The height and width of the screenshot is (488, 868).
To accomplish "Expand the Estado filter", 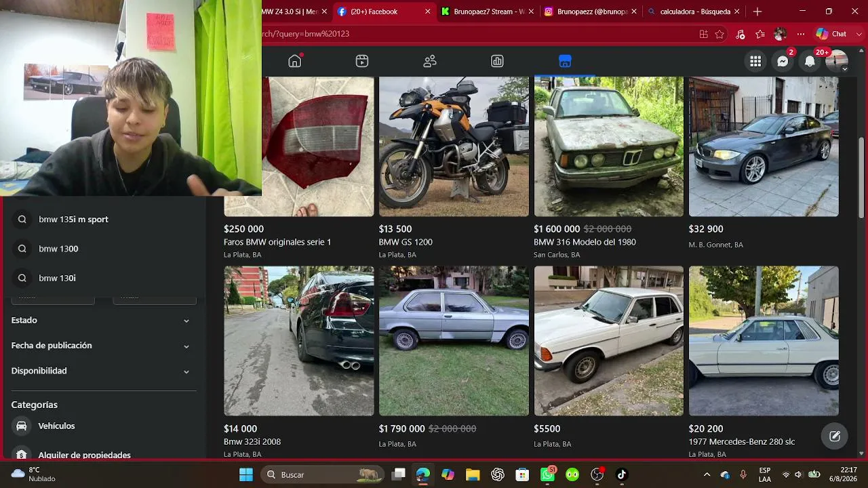I will click(104, 320).
